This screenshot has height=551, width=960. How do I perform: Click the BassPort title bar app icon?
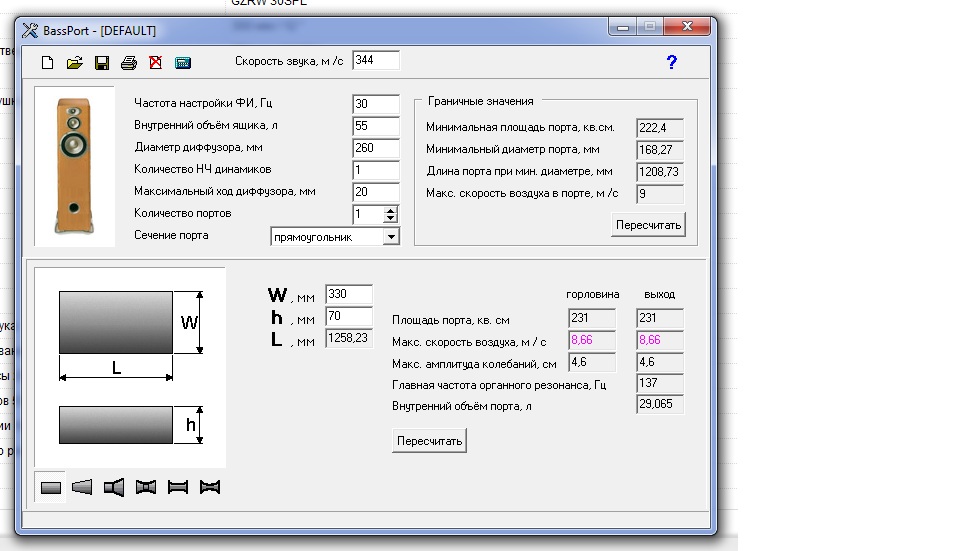tap(30, 30)
